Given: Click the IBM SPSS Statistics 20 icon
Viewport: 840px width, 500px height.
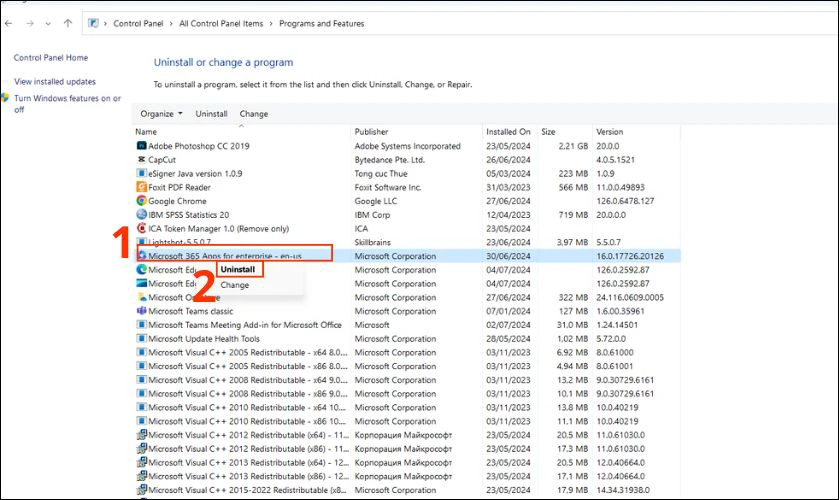Looking at the screenshot, I should pyautogui.click(x=141, y=215).
